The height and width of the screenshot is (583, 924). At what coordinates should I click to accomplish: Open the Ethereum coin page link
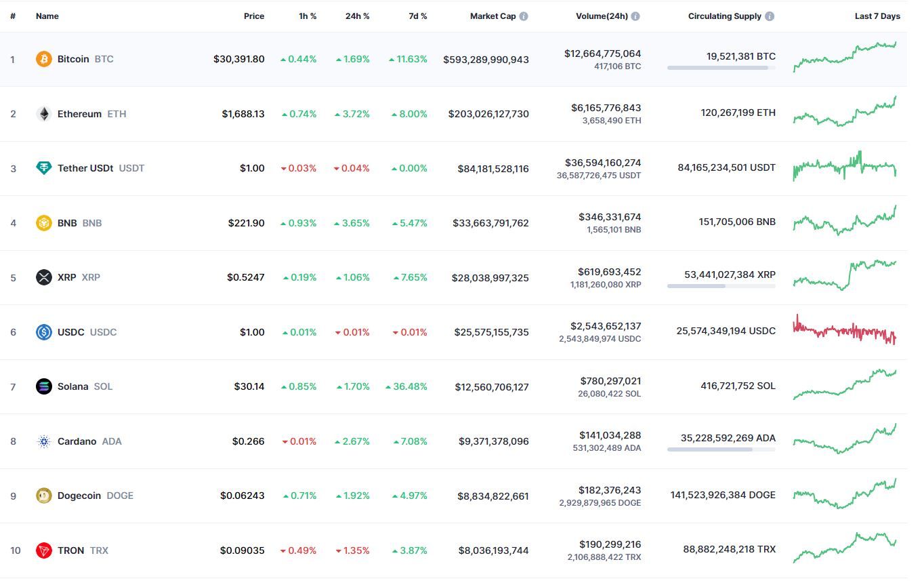(x=92, y=114)
